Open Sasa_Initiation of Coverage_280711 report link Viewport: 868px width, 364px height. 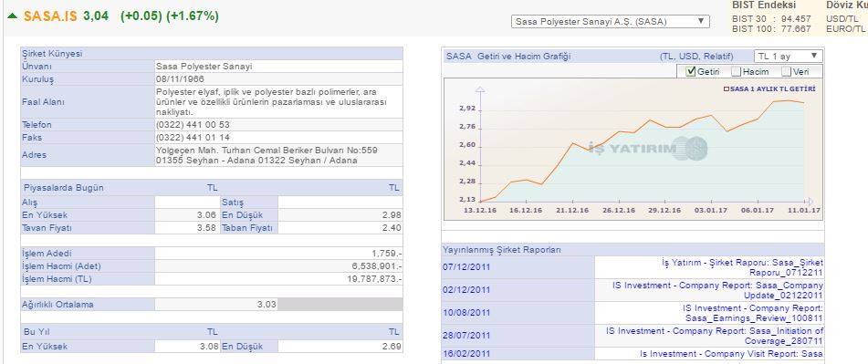point(715,336)
